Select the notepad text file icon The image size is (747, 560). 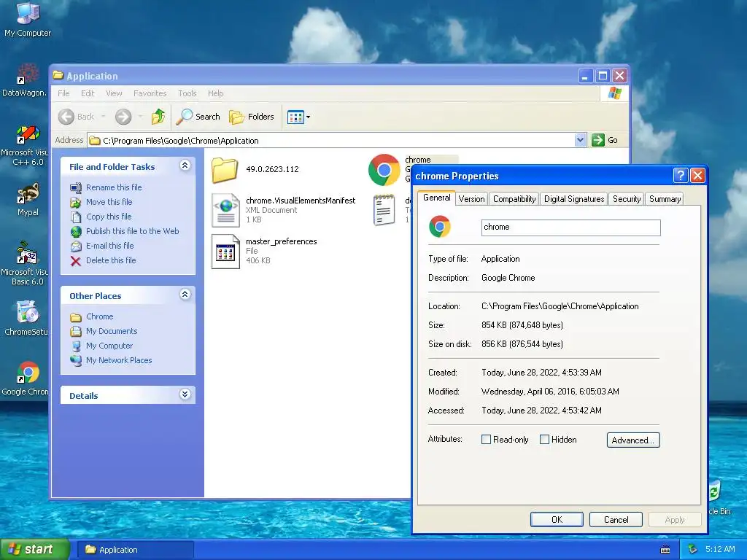pyautogui.click(x=384, y=210)
